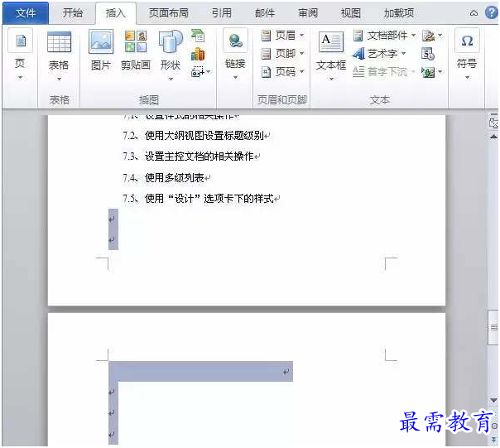Click the 页脚 footer icon
Screen dimensions: 500x448
click(x=266, y=54)
